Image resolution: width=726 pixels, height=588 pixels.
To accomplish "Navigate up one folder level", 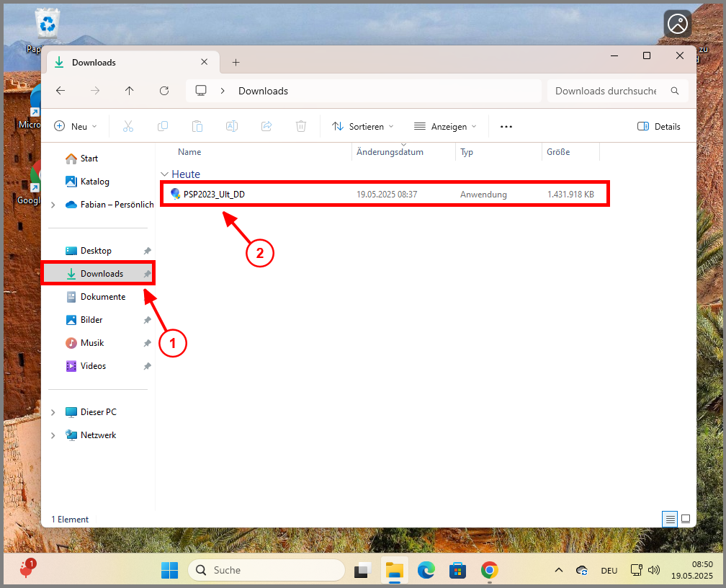I will 130,91.
